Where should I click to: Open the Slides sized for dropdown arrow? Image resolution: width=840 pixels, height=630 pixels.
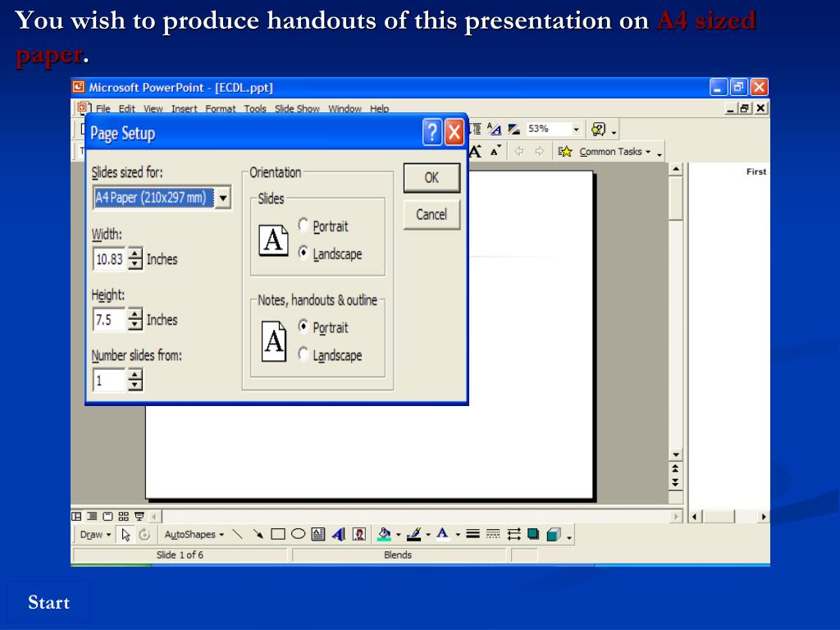point(223,198)
